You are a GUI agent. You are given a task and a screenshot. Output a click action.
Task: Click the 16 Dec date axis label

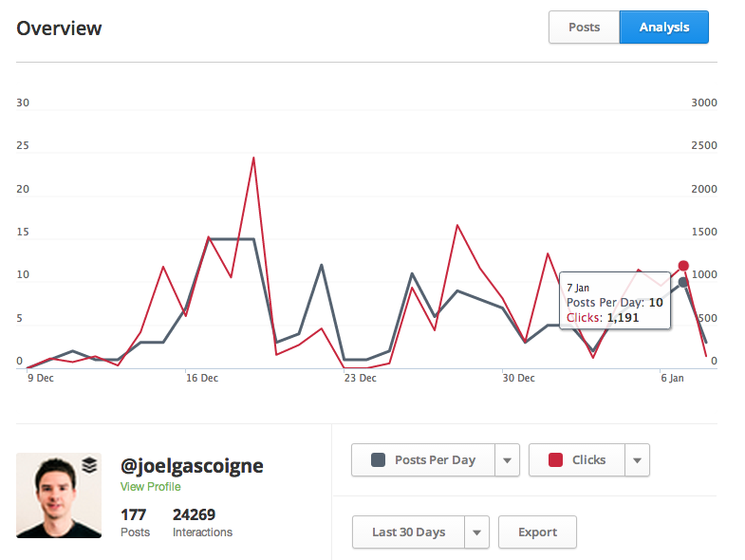click(x=202, y=378)
